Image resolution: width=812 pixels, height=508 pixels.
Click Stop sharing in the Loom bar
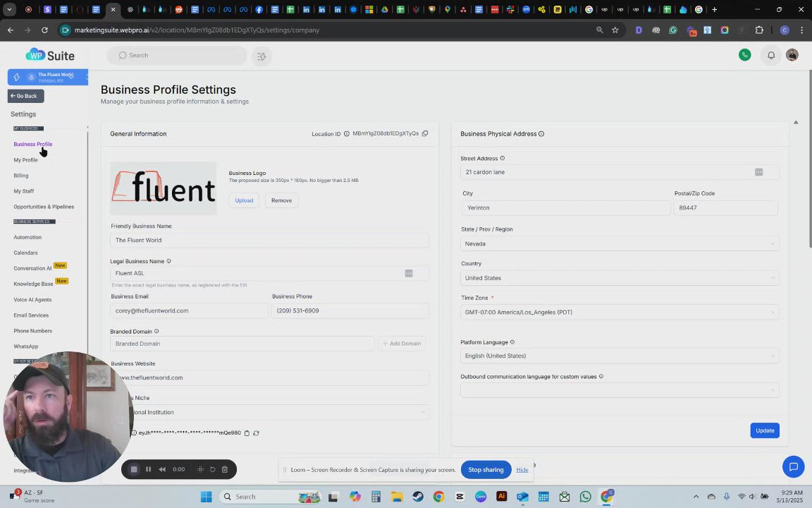click(486, 470)
